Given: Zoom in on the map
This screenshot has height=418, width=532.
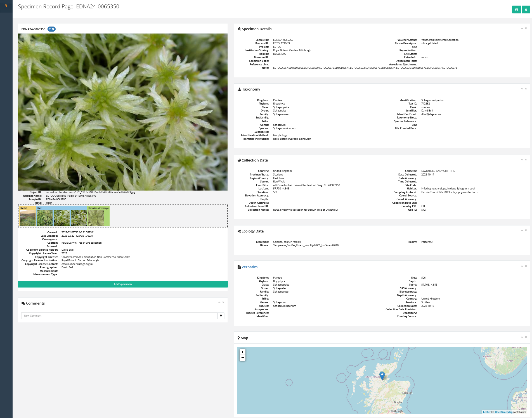Looking at the screenshot, I should click(x=242, y=352).
